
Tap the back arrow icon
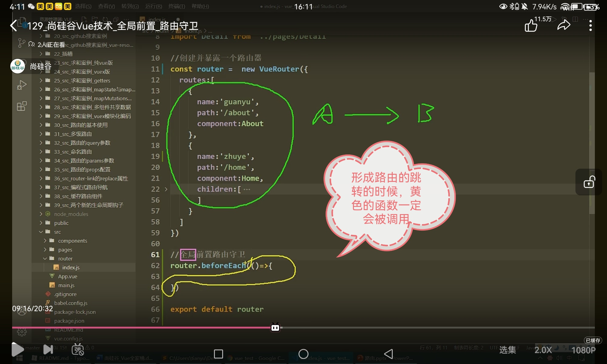[x=14, y=26]
